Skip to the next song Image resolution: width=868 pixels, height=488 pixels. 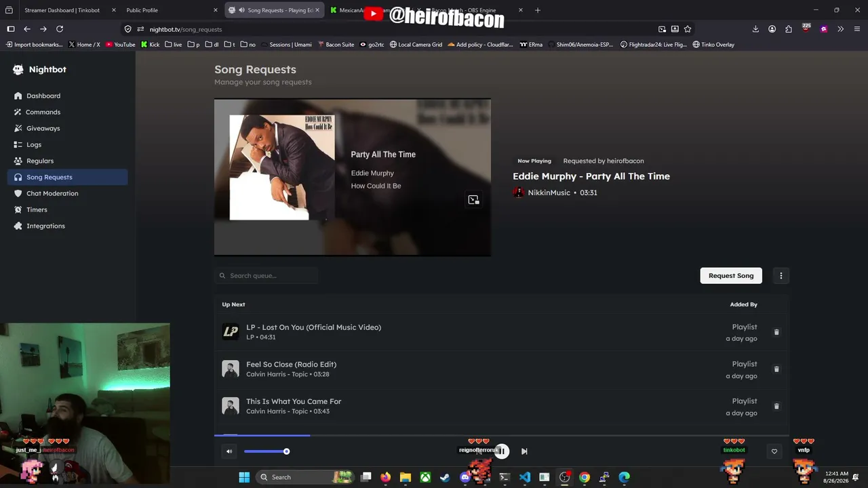[524, 451]
